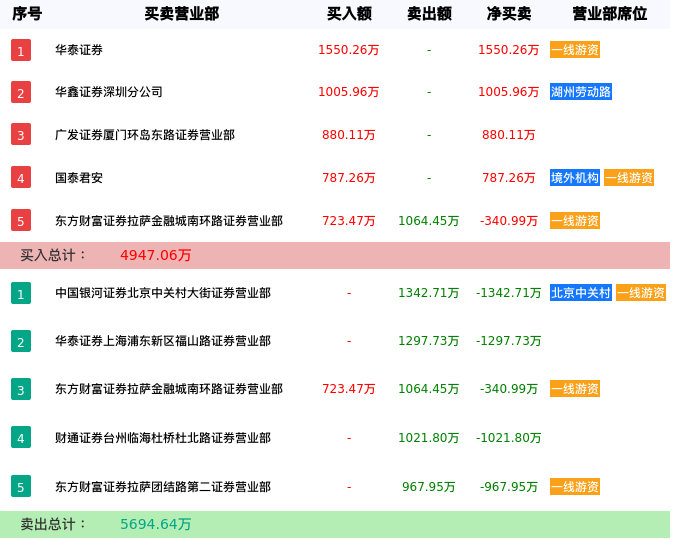Click the 卖出总计 value 5694.64万

tap(155, 524)
